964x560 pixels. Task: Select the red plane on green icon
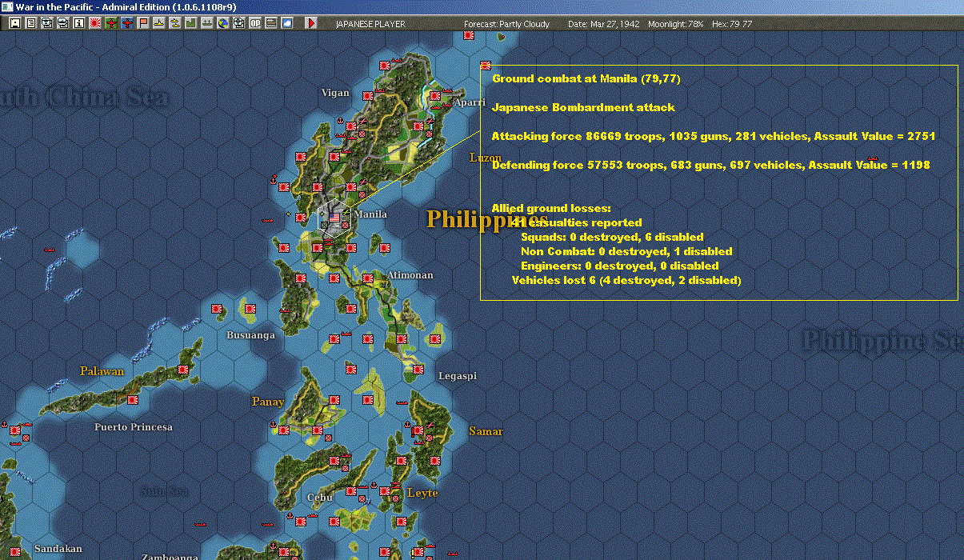[111, 23]
